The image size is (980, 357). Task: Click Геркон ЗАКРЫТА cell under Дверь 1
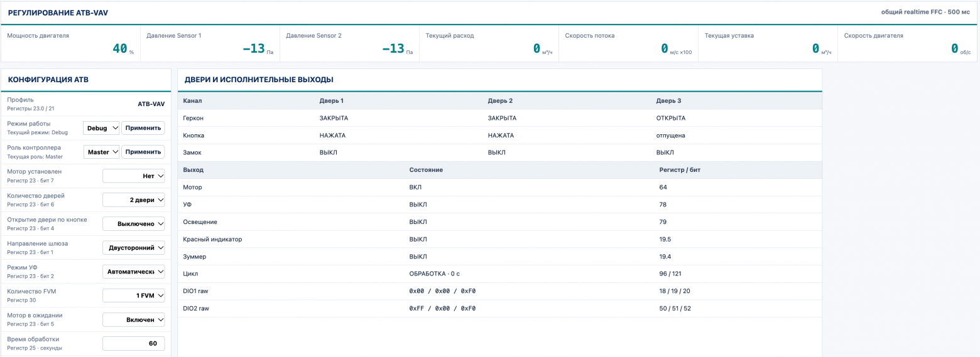(334, 118)
